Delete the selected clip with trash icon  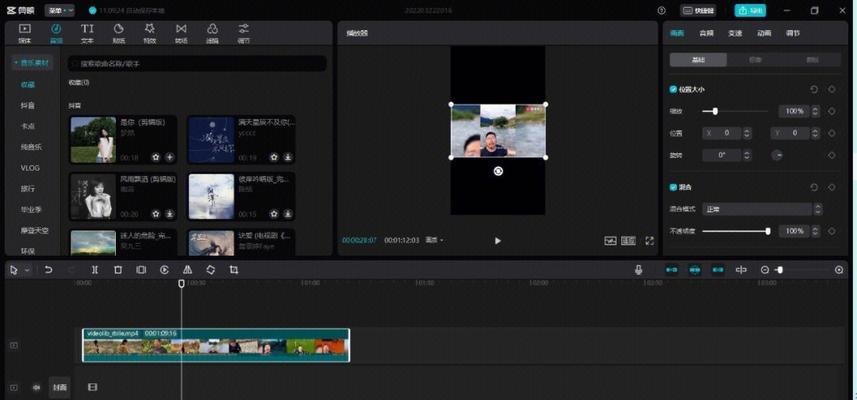tap(118, 270)
